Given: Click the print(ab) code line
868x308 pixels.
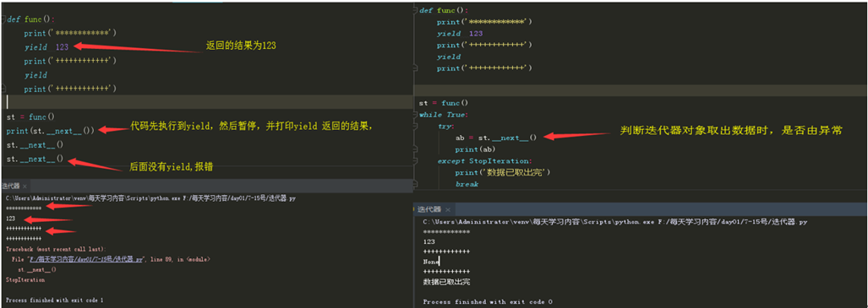Looking at the screenshot, I should coord(475,150).
